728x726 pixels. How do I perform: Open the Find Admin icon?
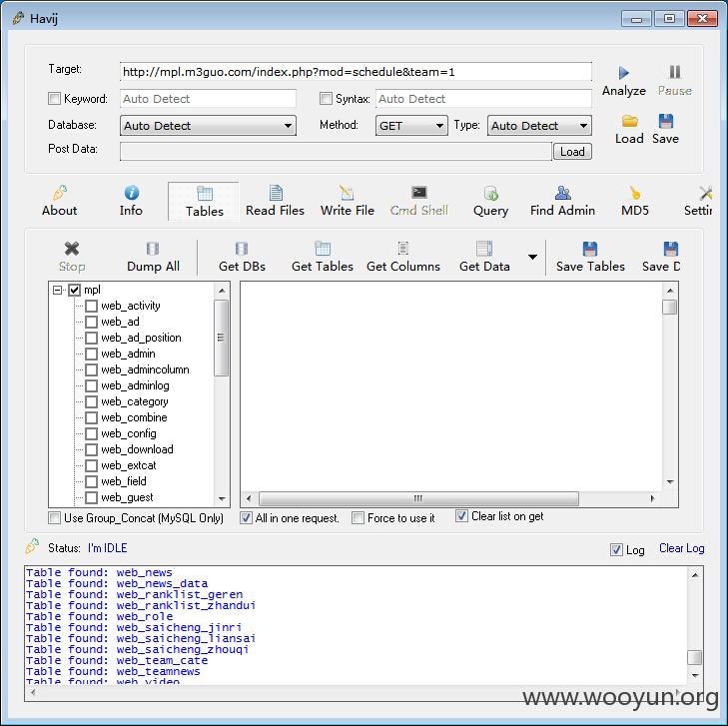pyautogui.click(x=562, y=192)
